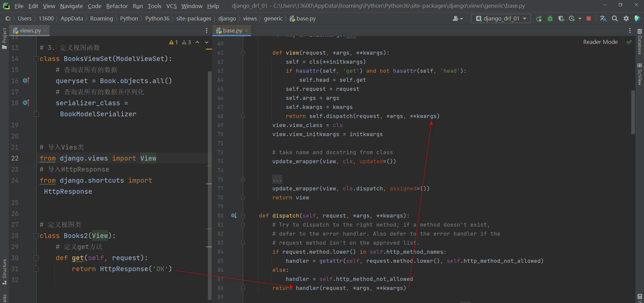The image size is (644, 303).
Task: Click folded ellipsis code on line 75
Action: point(277,180)
